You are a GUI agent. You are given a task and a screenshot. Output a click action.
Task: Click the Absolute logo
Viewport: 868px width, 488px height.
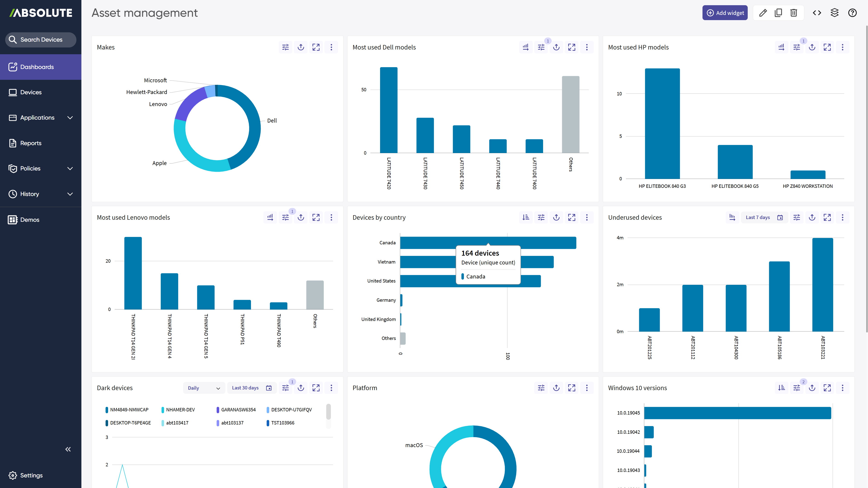click(x=41, y=13)
